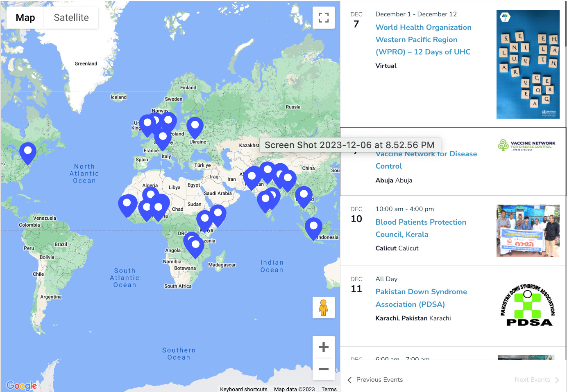
Task: Click the 'Abuja Abuja' location text
Action: coord(394,180)
